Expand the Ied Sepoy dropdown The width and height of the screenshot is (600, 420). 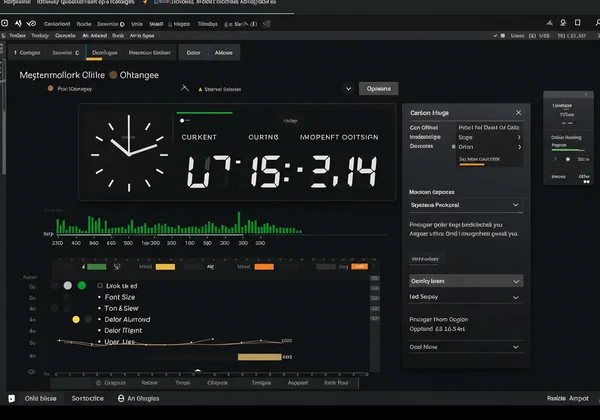[466, 297]
